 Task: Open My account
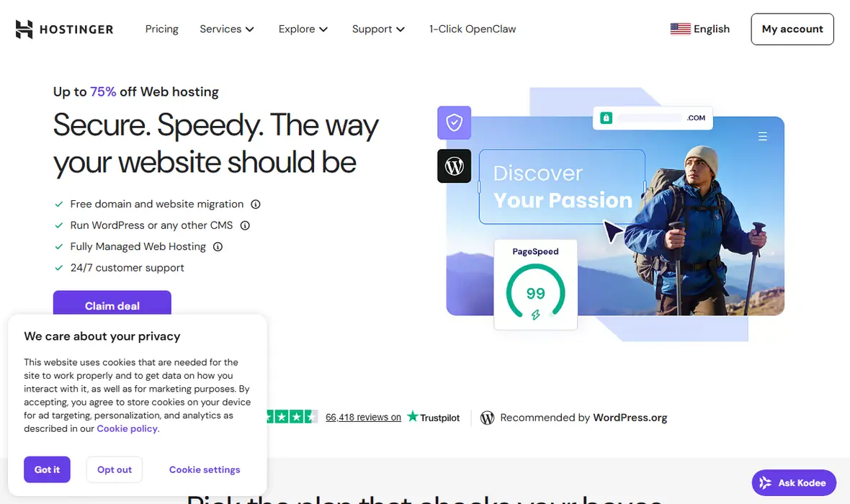click(x=792, y=30)
